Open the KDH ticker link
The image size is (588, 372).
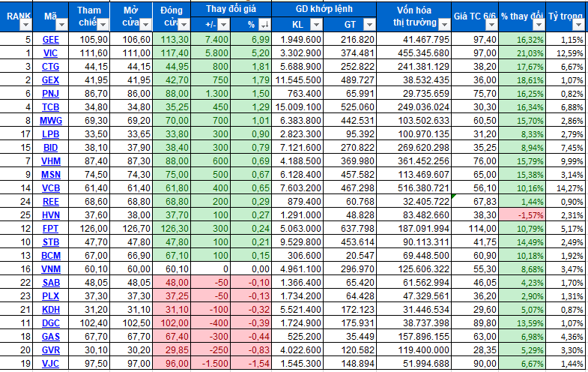click(x=51, y=310)
